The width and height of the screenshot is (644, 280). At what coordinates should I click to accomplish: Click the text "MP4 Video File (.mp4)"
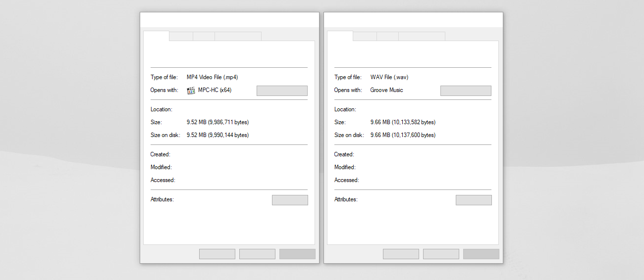213,77
